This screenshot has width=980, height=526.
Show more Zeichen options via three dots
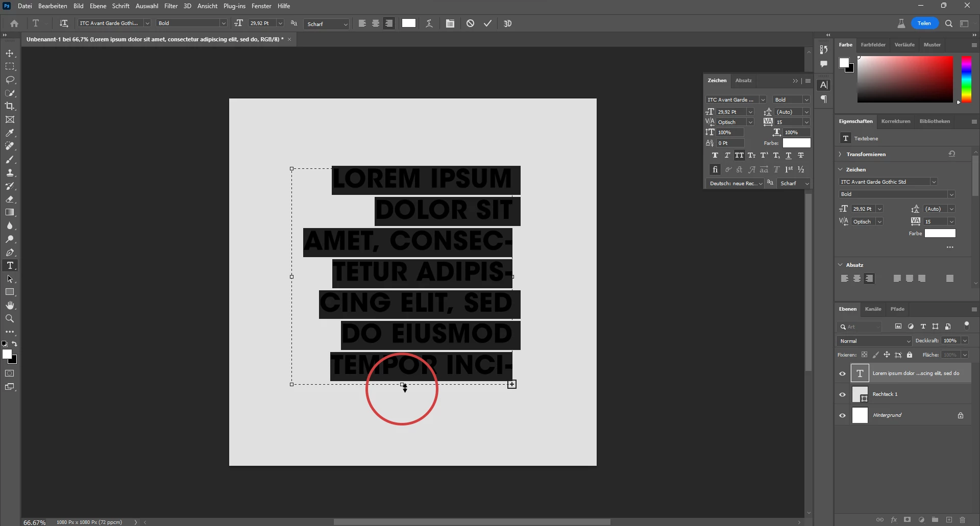(950, 247)
